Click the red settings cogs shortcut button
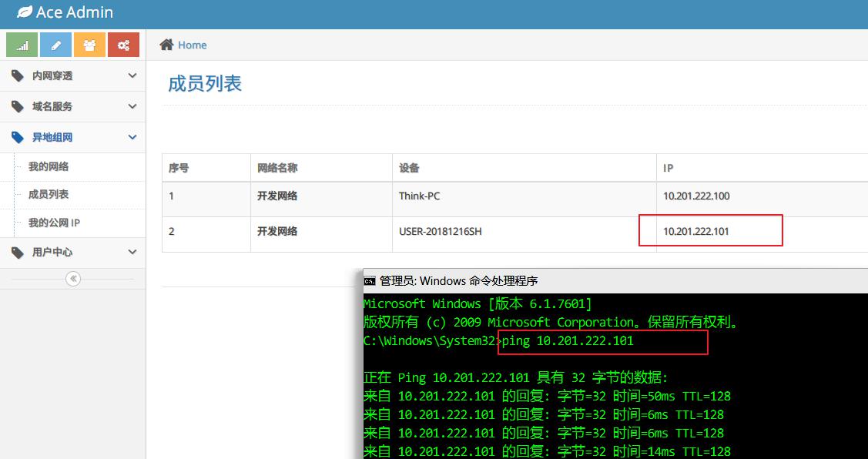Viewport: 868px width, 459px height. click(123, 45)
